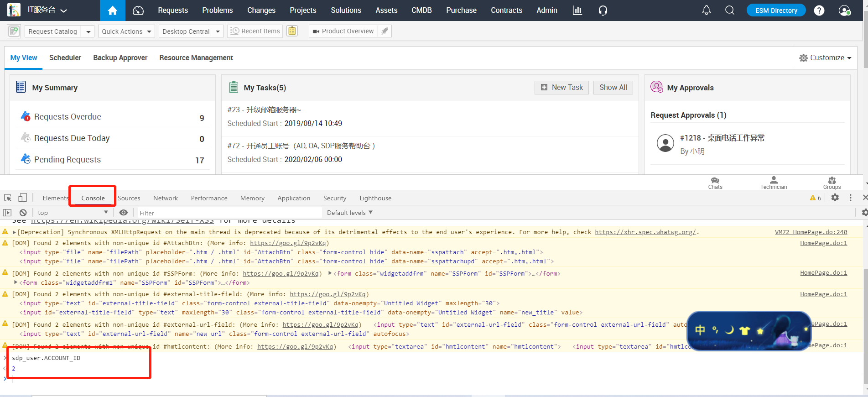The width and height of the screenshot is (868, 397).
Task: Open the Requests Overdue link
Action: [x=68, y=117]
